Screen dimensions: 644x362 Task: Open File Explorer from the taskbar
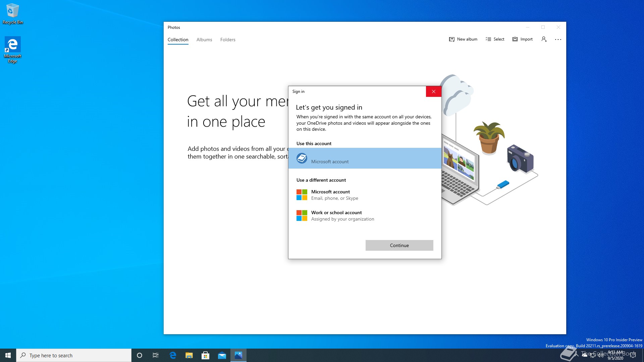click(189, 355)
